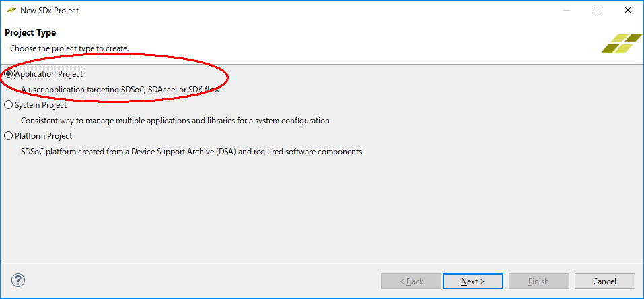Close the dialog with the X icon
The image size is (644, 299).
click(x=628, y=11)
